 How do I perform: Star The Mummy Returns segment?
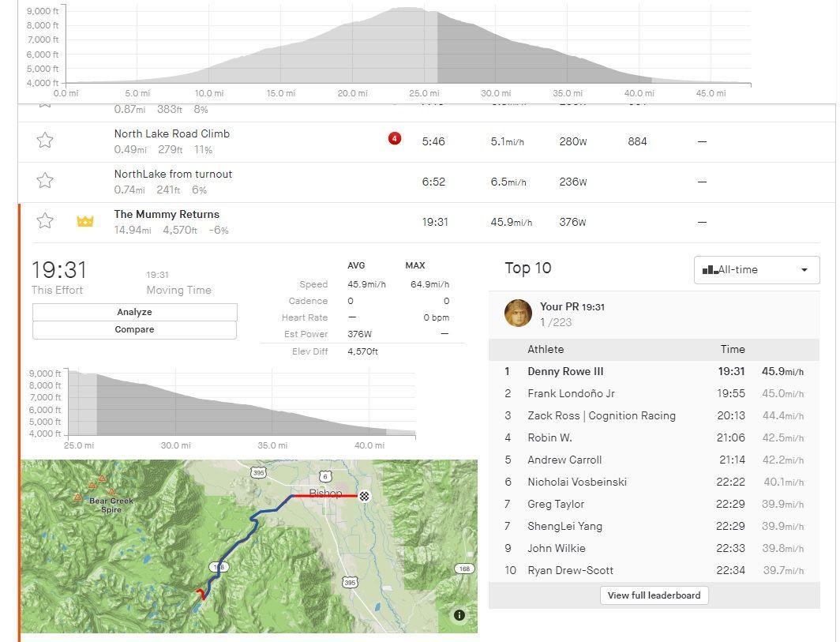[x=45, y=221]
